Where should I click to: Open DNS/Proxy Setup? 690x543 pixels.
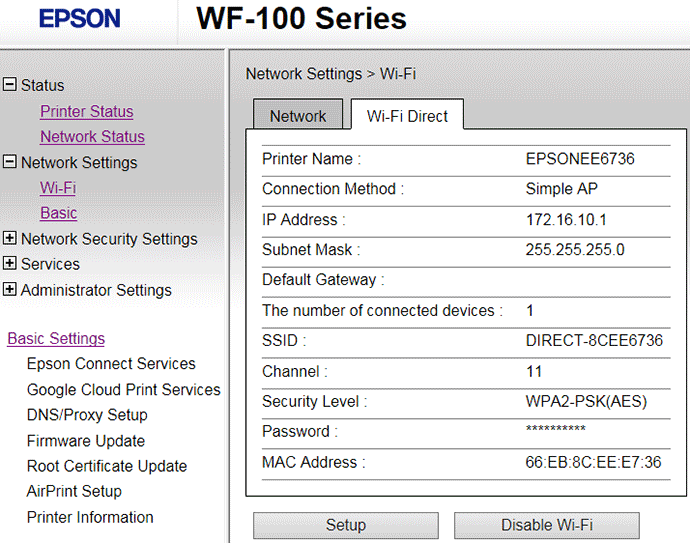87,415
